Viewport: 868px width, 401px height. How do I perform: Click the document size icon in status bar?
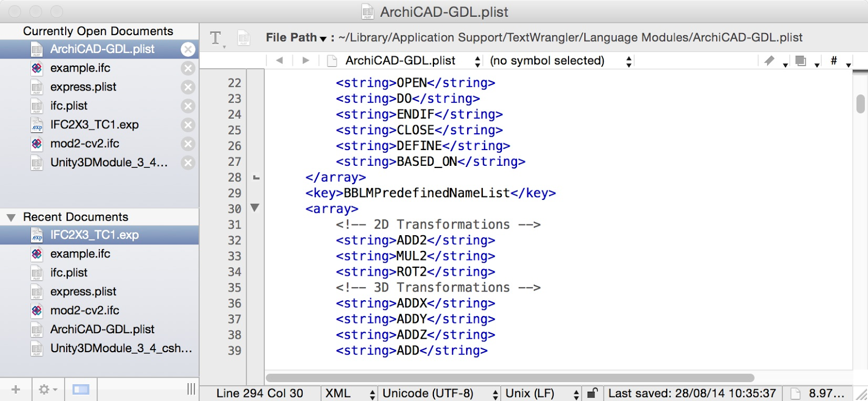[x=795, y=393]
